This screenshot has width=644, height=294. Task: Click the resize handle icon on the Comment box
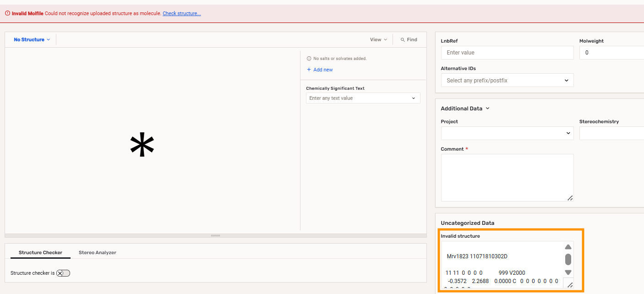[570, 198]
